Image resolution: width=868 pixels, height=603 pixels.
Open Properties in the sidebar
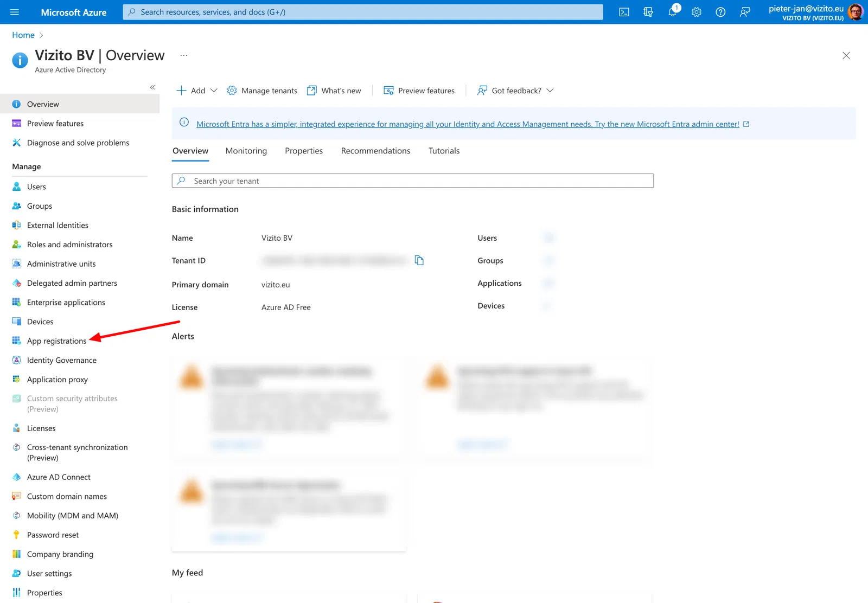point(80,593)
